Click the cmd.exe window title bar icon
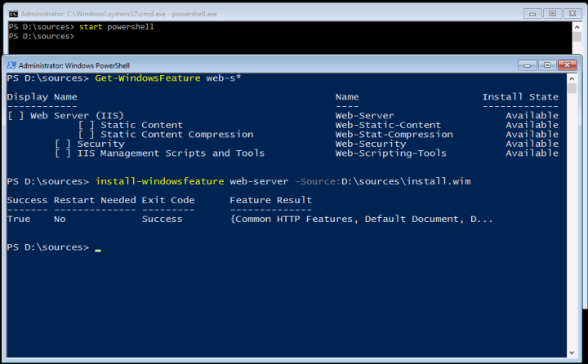588x364 pixels. pyautogui.click(x=12, y=14)
